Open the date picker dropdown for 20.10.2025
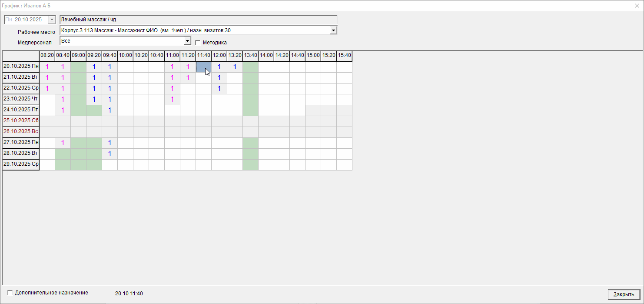The width and height of the screenshot is (644, 304). [52, 20]
